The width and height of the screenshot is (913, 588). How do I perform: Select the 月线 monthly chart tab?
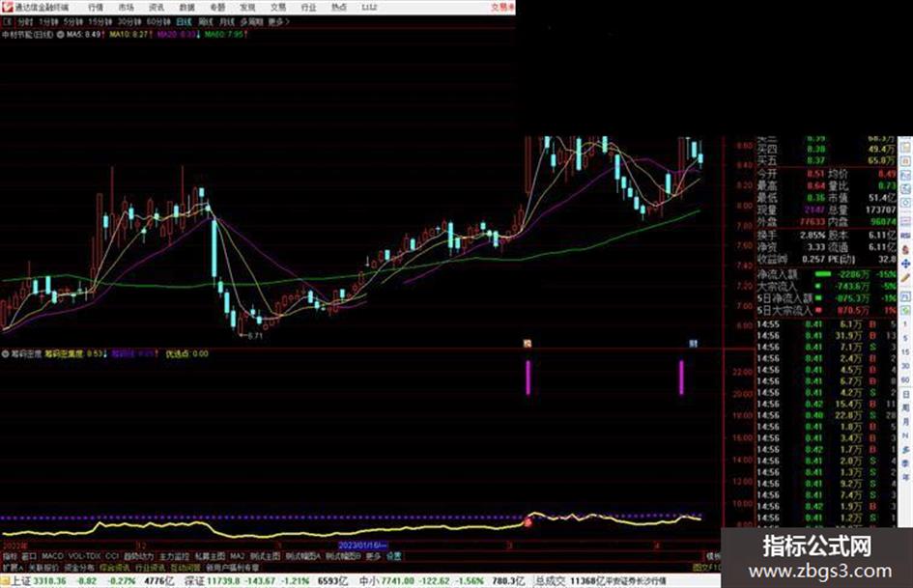pyautogui.click(x=226, y=22)
